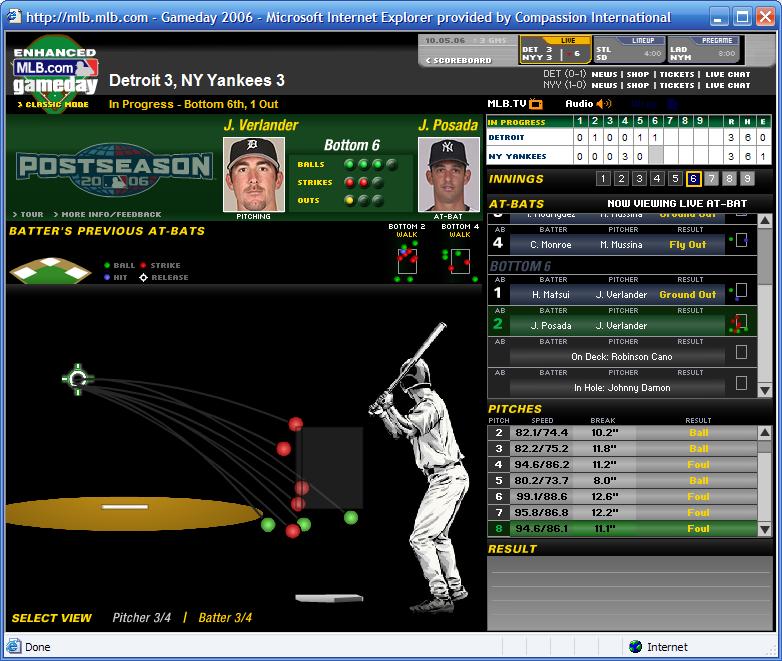Open pitch chart icon for C. Monroe at-bat
782x661 pixels.
click(x=741, y=240)
